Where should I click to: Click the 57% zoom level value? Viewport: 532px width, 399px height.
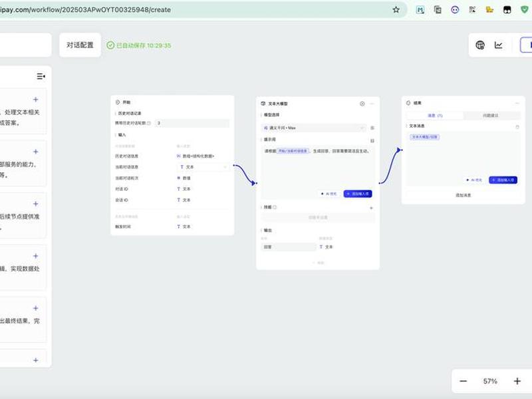tap(490, 381)
